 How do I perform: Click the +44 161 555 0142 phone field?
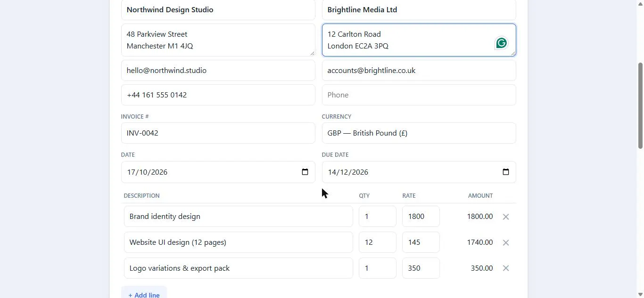[218, 95]
